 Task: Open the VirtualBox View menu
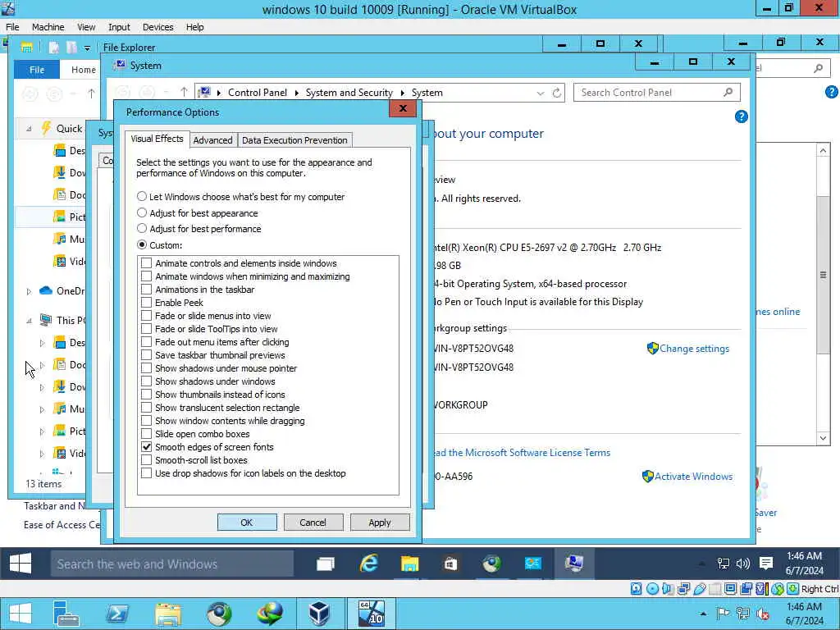pos(85,27)
